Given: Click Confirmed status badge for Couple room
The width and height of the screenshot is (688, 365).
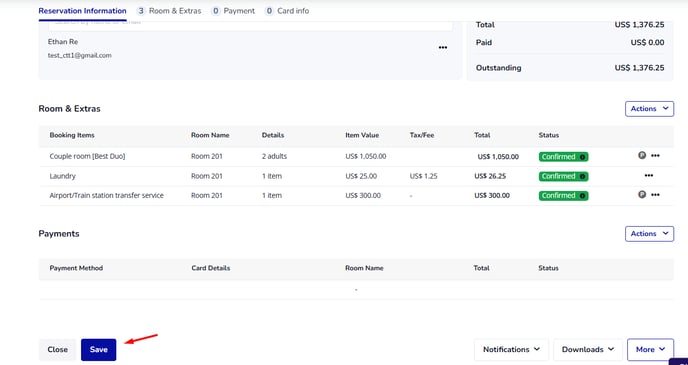Looking at the screenshot, I should coord(563,157).
